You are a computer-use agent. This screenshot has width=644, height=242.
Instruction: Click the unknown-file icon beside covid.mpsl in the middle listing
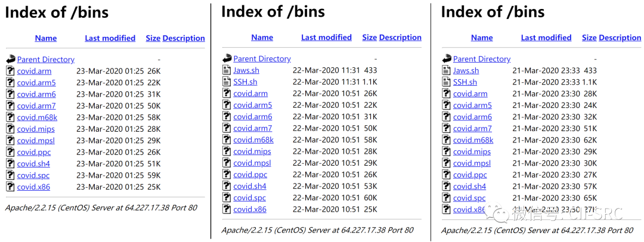coord(227,163)
